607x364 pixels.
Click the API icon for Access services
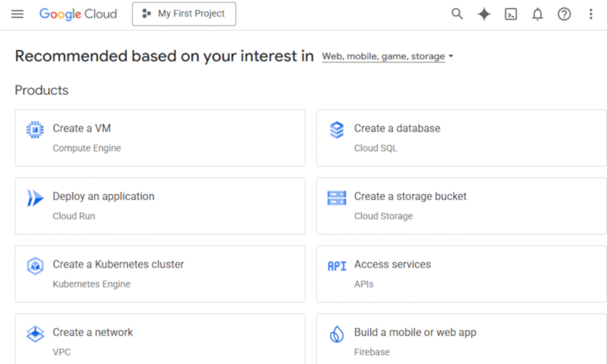[337, 266]
